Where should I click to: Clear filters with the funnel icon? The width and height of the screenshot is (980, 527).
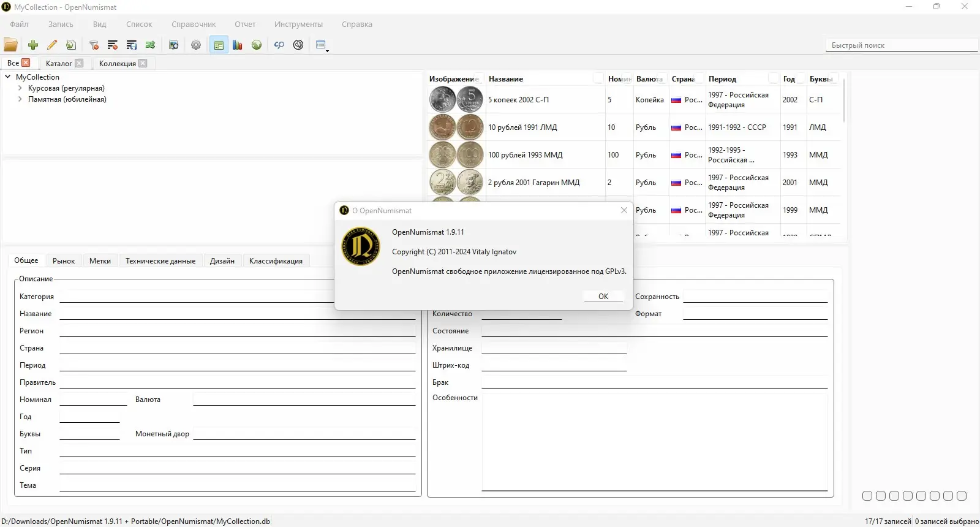[x=94, y=45]
